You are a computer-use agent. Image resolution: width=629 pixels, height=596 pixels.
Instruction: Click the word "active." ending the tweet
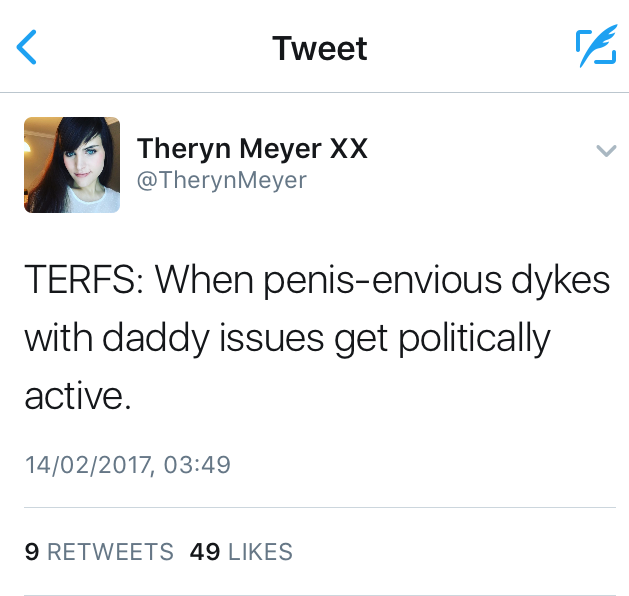[x=77, y=396]
